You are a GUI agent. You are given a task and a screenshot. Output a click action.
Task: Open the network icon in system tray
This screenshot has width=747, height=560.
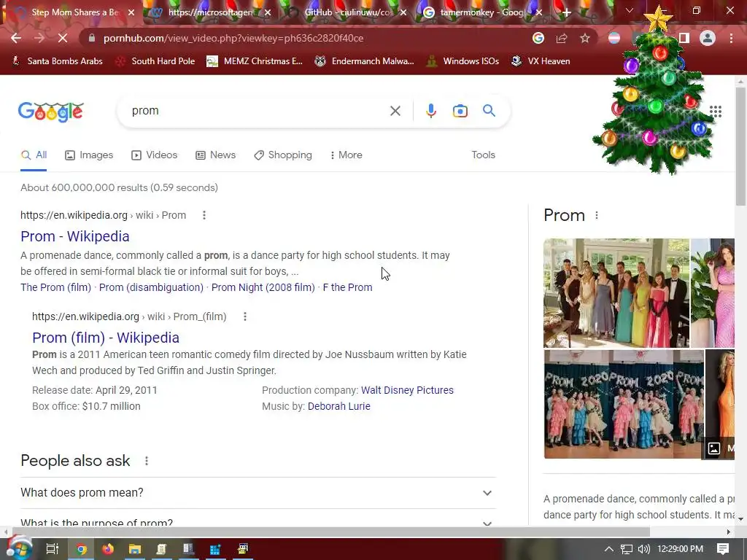coord(627,549)
